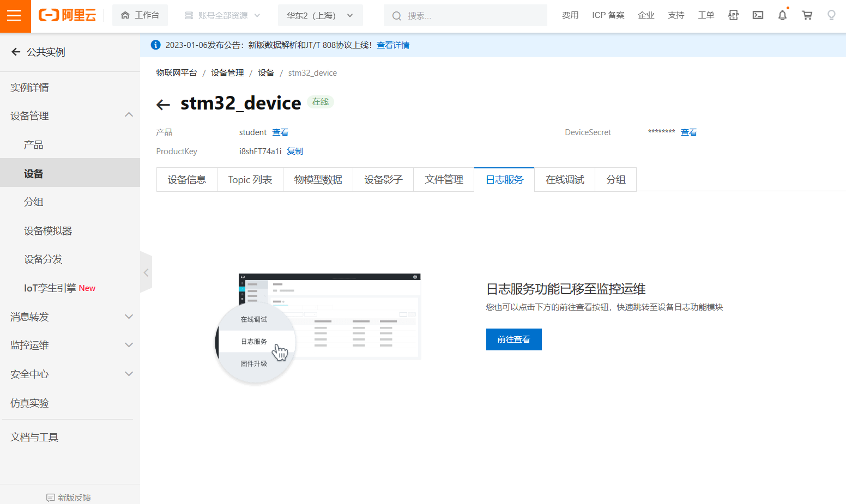This screenshot has height=504, width=846.
Task: Collapse the sidebar with the handle arrow
Action: pos(146,272)
